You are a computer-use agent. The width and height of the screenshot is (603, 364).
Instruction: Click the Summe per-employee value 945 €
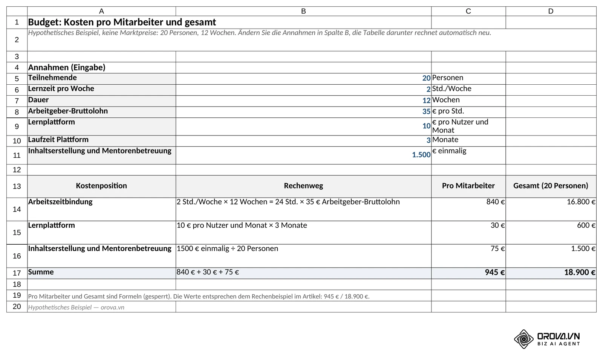[495, 273]
